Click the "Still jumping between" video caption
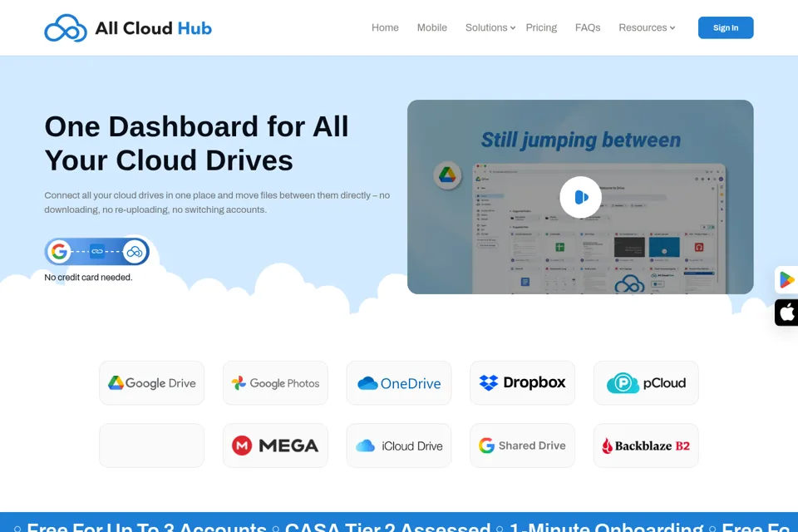 (x=581, y=140)
